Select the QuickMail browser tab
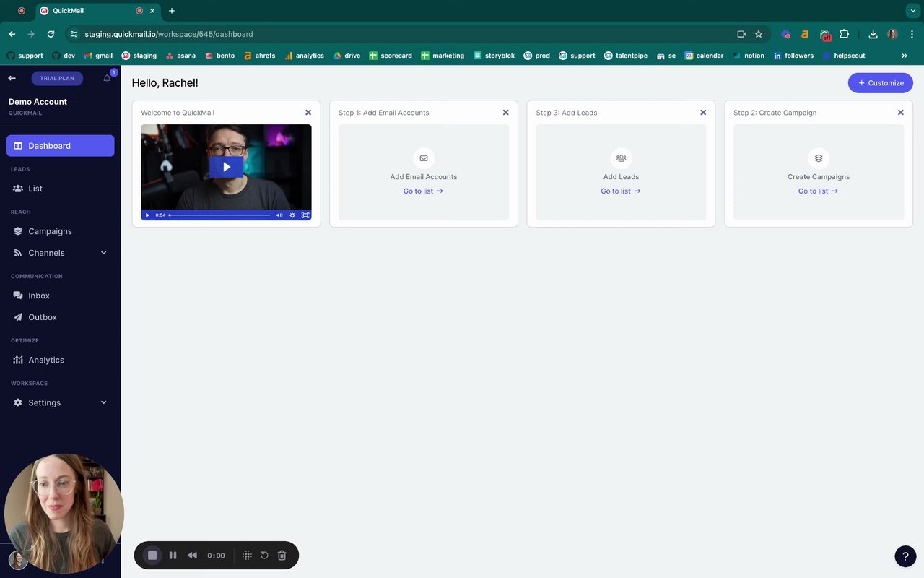The image size is (924, 578). point(97,11)
